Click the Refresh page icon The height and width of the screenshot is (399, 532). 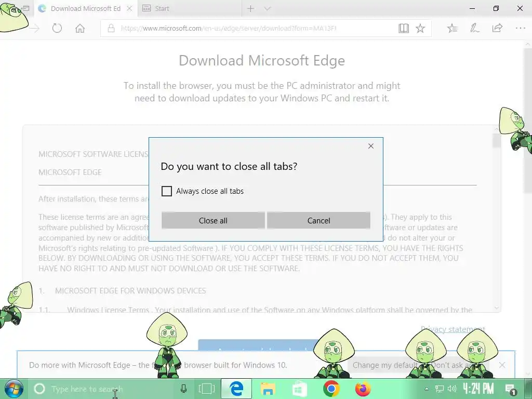57,28
